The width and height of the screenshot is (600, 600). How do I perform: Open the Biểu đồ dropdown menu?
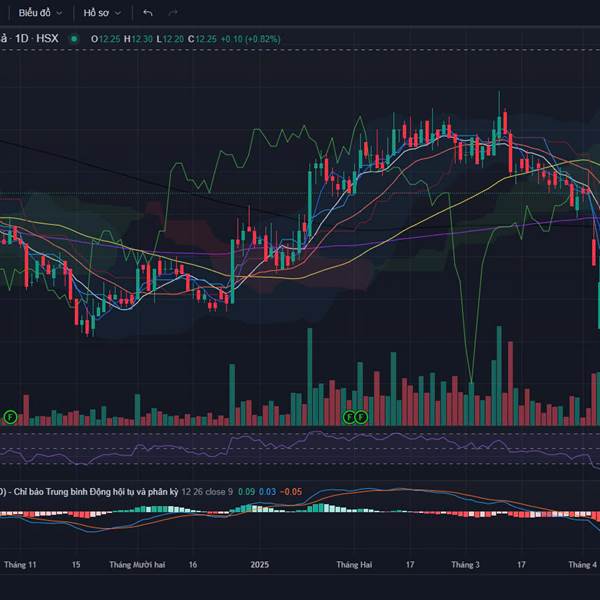(40, 13)
